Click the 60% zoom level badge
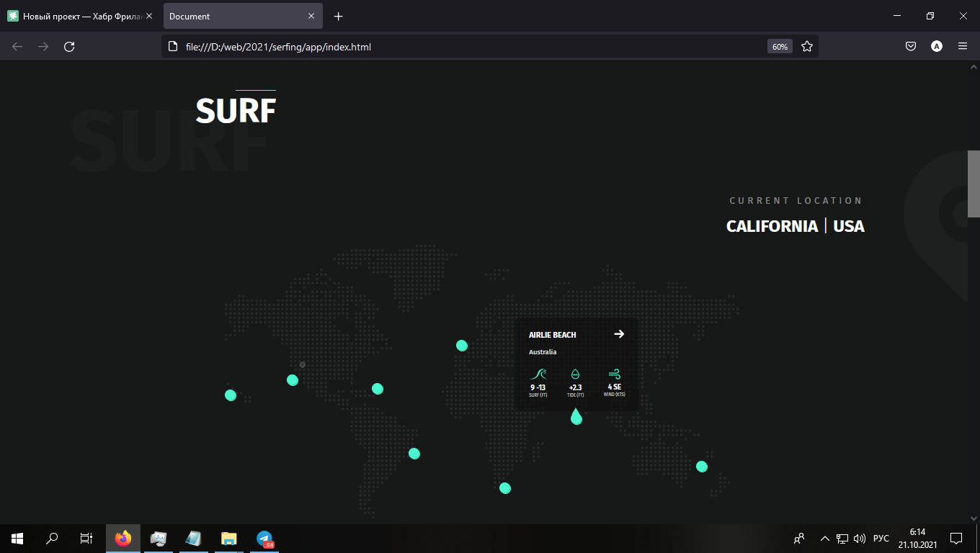Image resolution: width=980 pixels, height=553 pixels. (x=780, y=47)
